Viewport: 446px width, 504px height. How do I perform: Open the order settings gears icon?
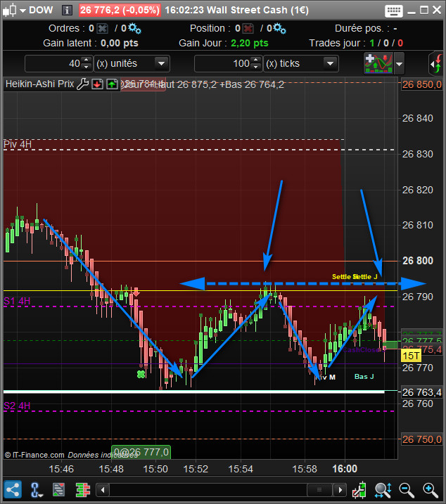[x=134, y=28]
